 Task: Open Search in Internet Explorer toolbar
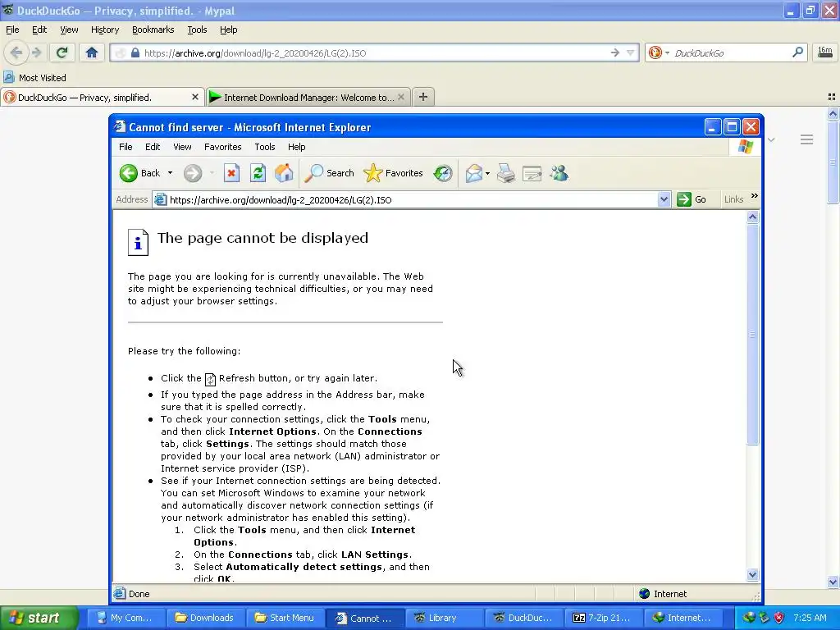point(329,173)
